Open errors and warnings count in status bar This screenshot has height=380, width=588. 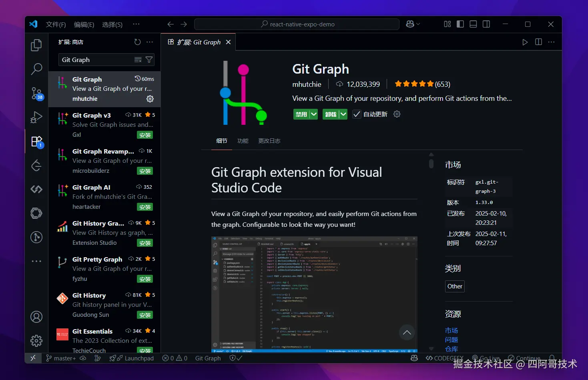(175, 358)
